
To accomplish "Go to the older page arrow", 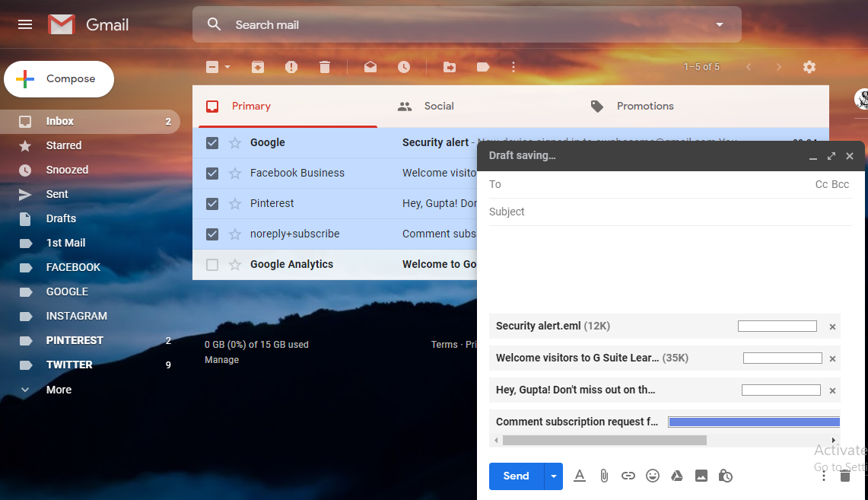I will [779, 67].
